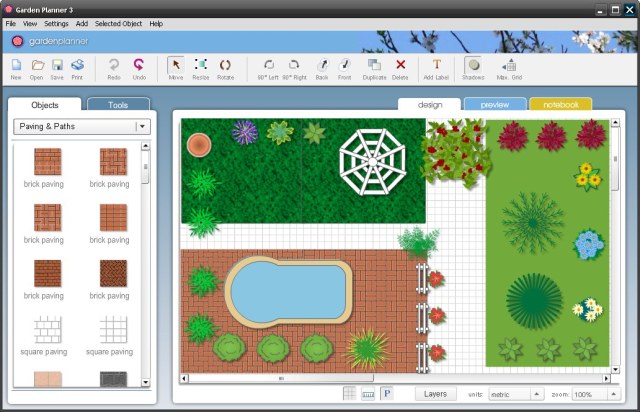Open the units metric dropdown
The width and height of the screenshot is (640, 412).
pos(516,394)
